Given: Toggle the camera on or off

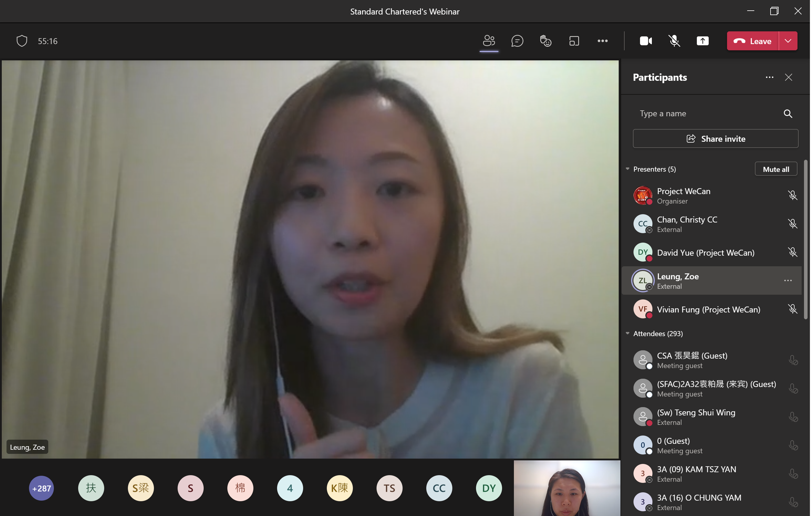Looking at the screenshot, I should point(645,41).
